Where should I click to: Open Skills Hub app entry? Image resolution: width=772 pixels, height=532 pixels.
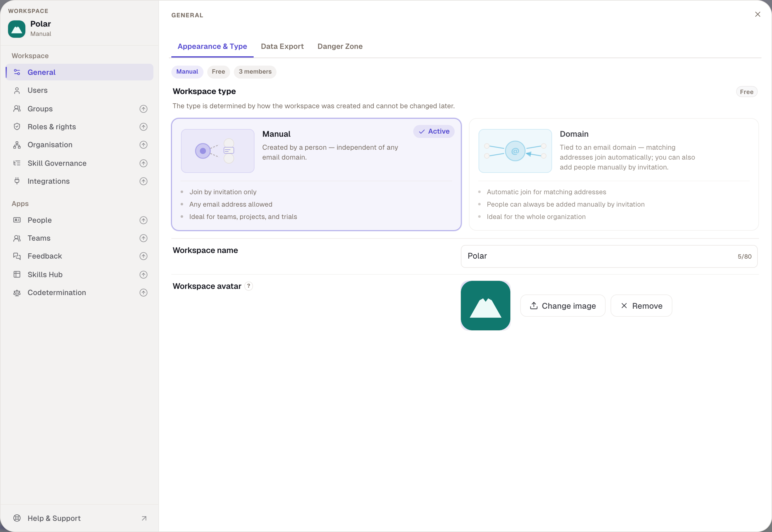[x=79, y=275]
